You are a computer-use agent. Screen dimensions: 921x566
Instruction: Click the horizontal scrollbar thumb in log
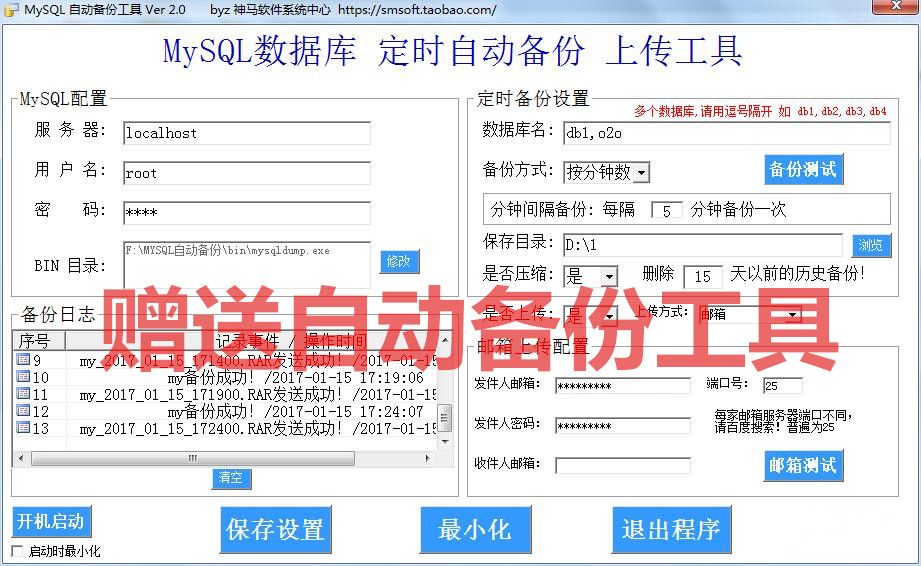pyautogui.click(x=193, y=458)
